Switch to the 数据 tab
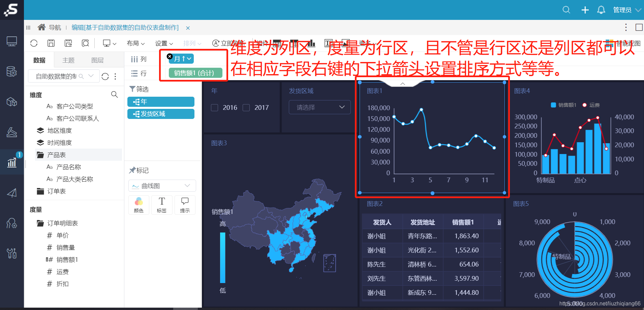The image size is (644, 310). point(39,60)
